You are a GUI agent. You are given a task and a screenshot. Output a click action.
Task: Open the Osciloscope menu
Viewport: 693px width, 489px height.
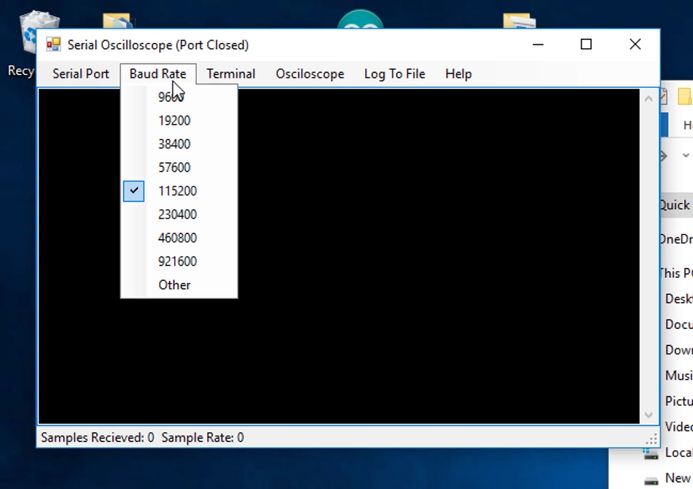point(310,74)
